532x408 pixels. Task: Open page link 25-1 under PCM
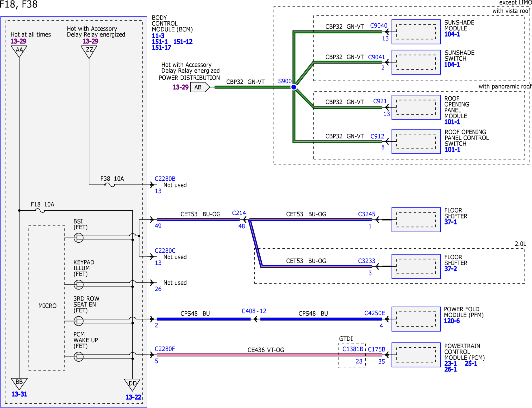[x=471, y=363]
